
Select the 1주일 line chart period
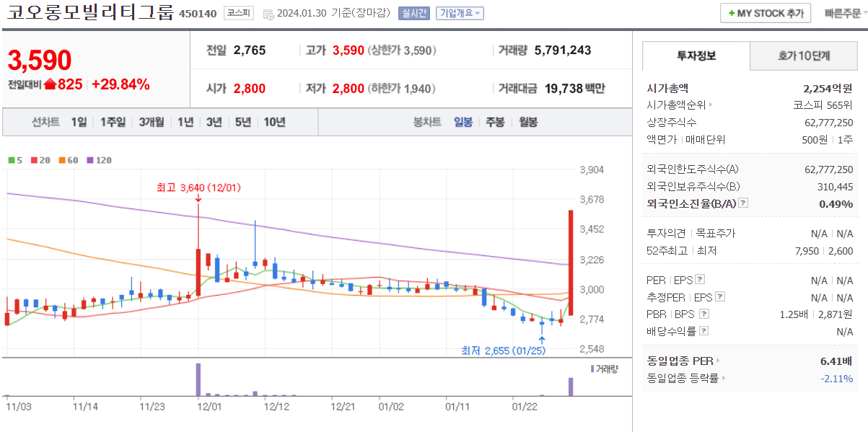click(113, 122)
